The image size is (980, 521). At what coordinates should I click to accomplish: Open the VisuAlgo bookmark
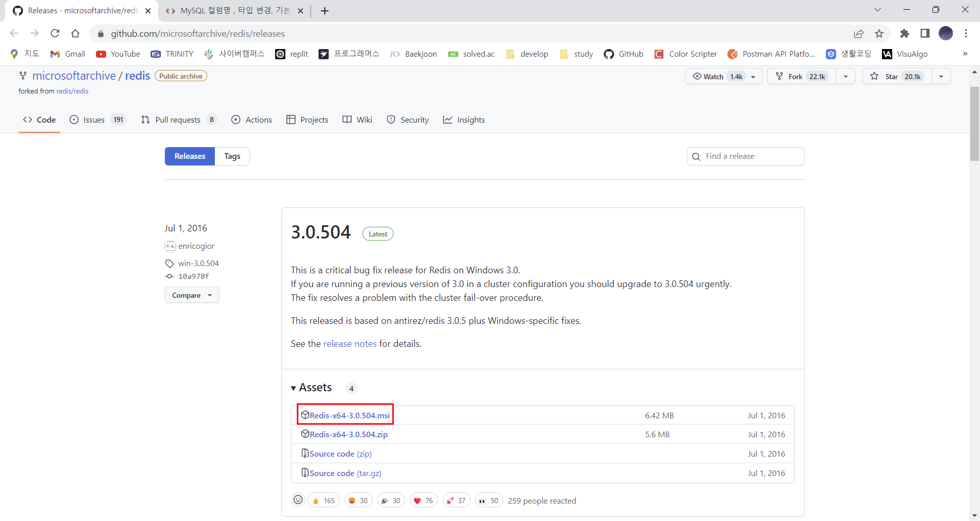coord(905,54)
